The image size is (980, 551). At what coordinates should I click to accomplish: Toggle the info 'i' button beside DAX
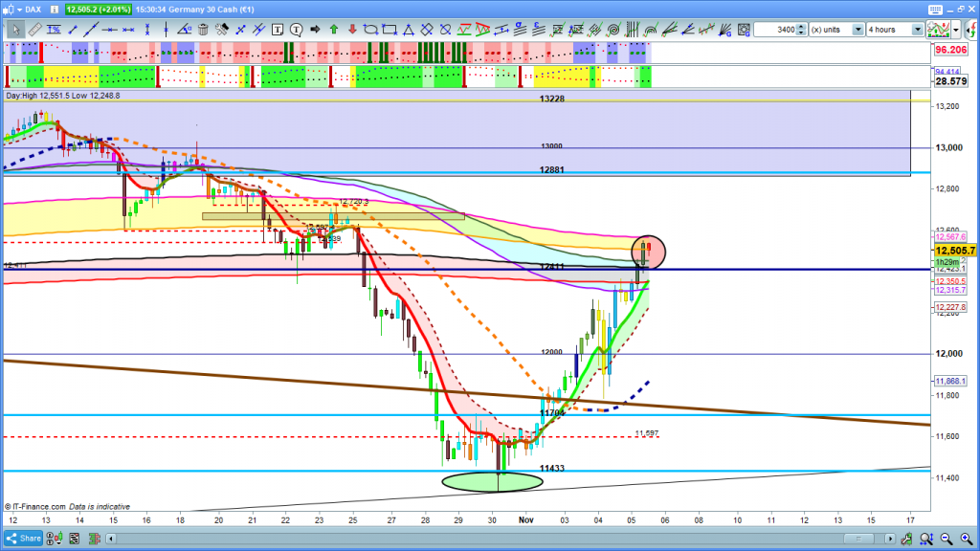tap(56, 9)
